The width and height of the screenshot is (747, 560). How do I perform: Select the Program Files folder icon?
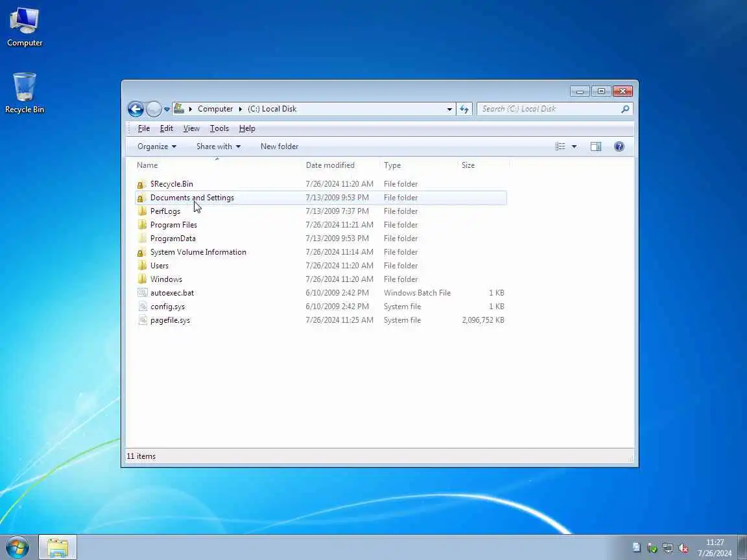(x=142, y=225)
